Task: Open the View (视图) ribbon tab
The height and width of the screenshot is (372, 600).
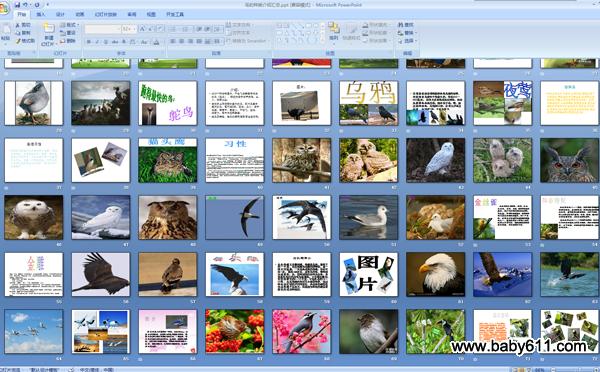Action: pos(151,15)
